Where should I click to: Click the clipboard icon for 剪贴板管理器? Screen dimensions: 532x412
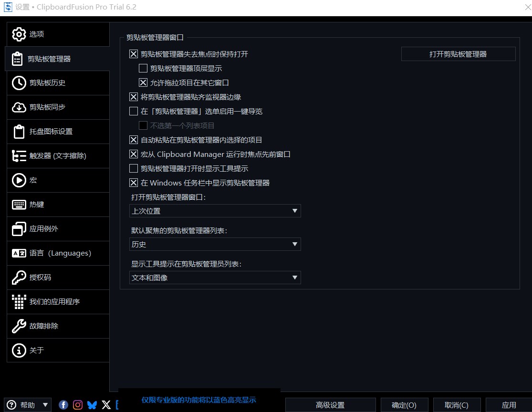(x=17, y=59)
